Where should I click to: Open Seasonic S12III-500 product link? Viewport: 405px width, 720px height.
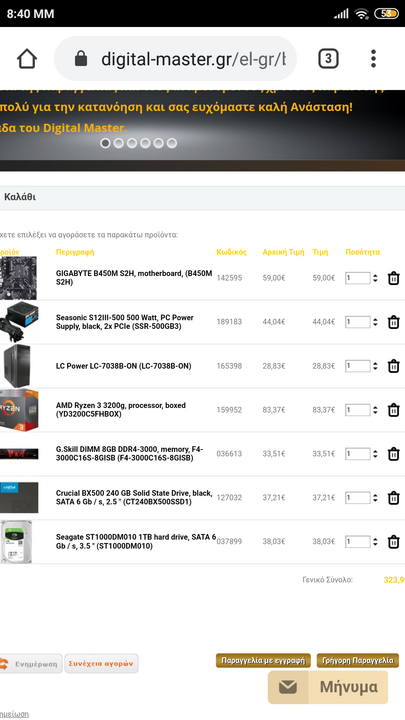pyautogui.click(x=125, y=322)
